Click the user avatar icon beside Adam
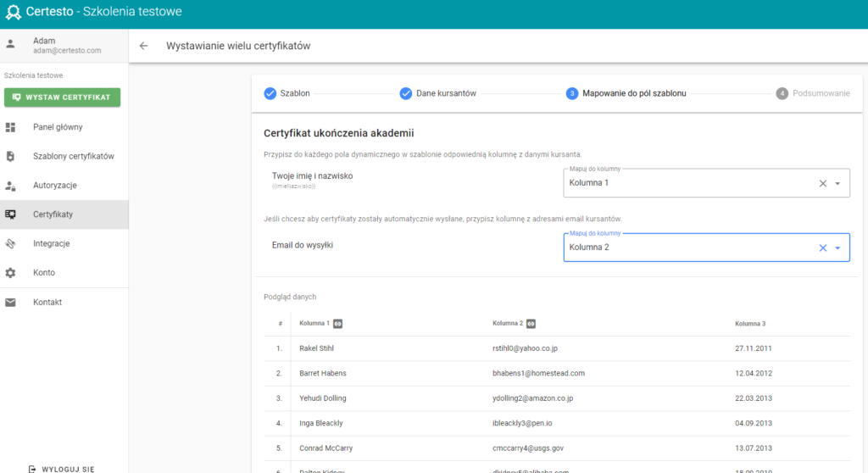 (10, 44)
